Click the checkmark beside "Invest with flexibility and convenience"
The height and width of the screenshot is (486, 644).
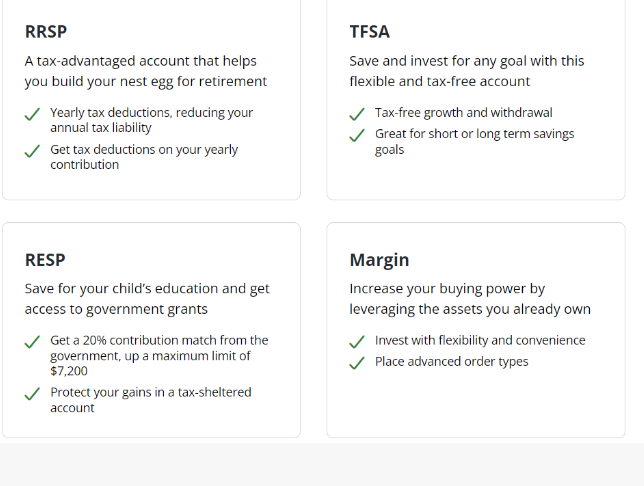pyautogui.click(x=357, y=342)
